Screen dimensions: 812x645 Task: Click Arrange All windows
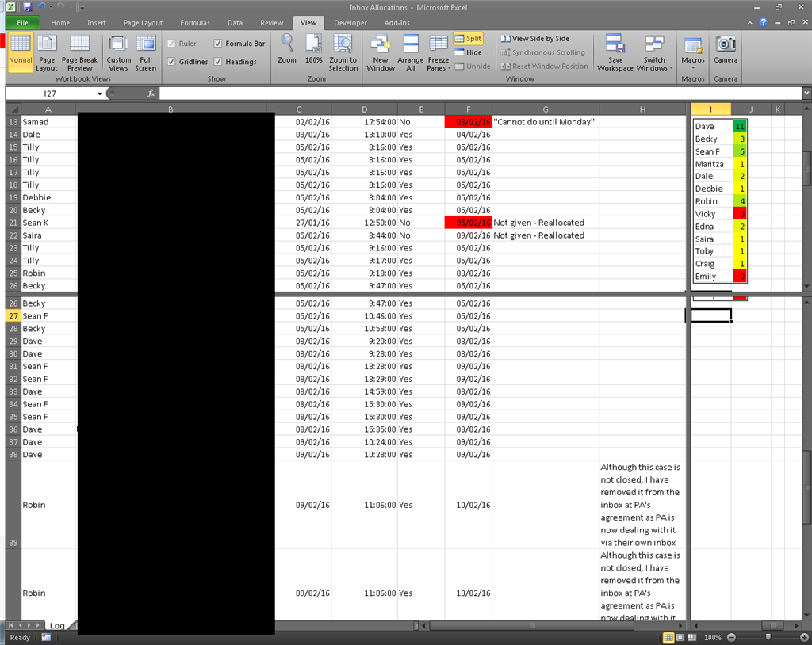[411, 53]
